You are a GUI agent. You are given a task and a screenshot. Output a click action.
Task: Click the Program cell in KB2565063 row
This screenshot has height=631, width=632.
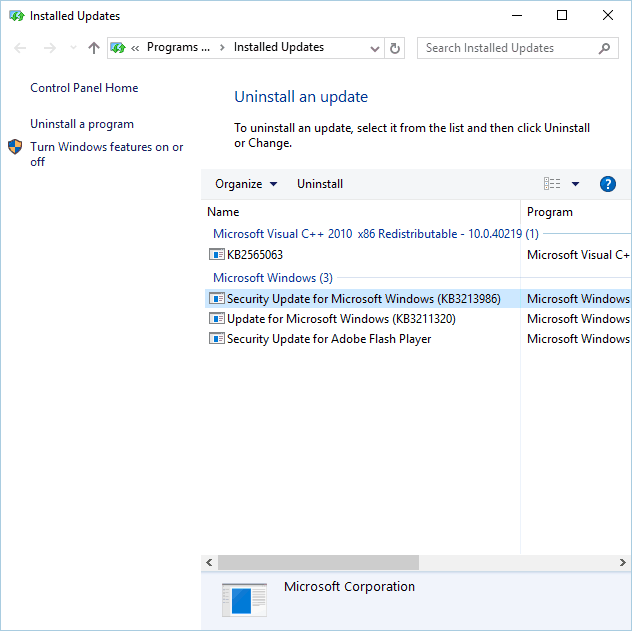click(578, 255)
